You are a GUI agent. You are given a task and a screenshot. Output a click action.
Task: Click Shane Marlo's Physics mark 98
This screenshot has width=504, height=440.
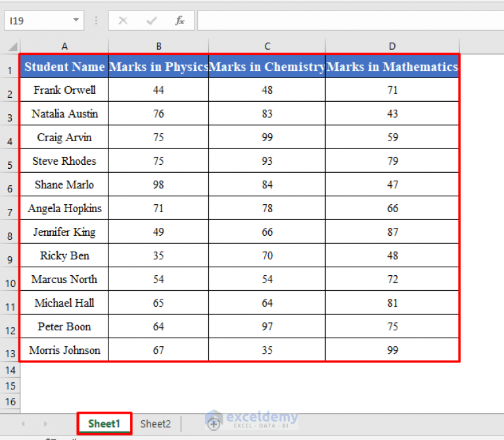click(x=158, y=185)
